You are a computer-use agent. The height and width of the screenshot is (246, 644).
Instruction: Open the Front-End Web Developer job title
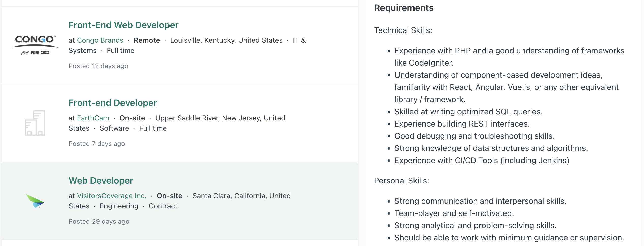(x=124, y=25)
